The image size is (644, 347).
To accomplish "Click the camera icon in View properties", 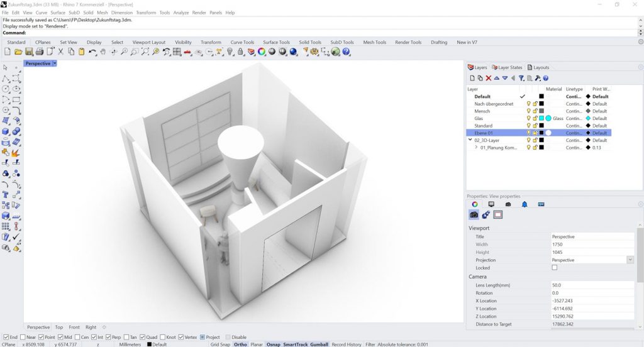I will pos(474,215).
